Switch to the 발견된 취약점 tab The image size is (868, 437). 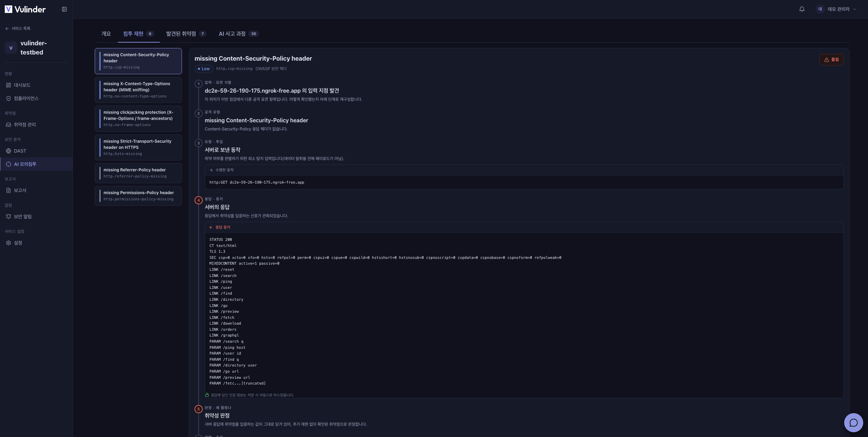pyautogui.click(x=186, y=34)
